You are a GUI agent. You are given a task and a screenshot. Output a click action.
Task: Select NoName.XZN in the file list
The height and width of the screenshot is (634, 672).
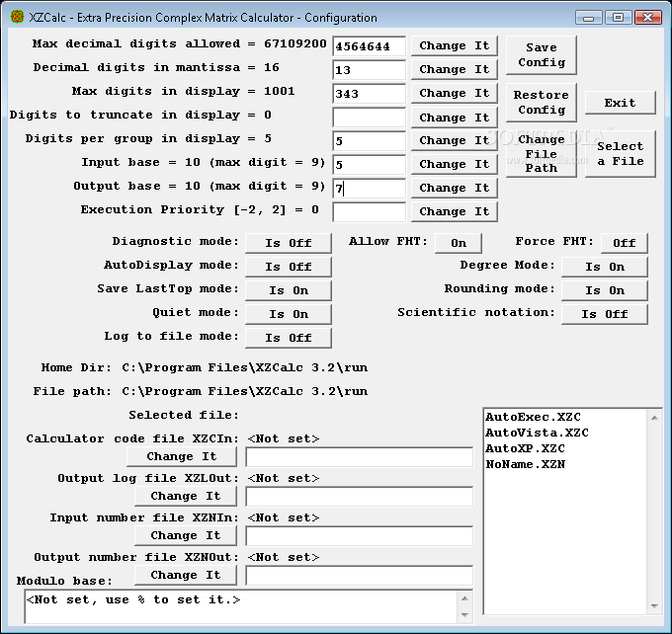(x=525, y=464)
